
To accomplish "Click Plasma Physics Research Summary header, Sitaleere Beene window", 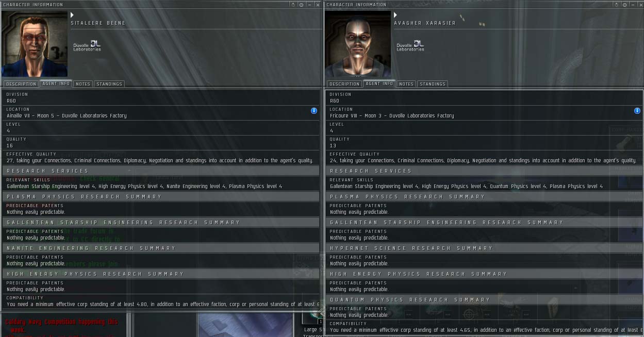I will (161, 196).
